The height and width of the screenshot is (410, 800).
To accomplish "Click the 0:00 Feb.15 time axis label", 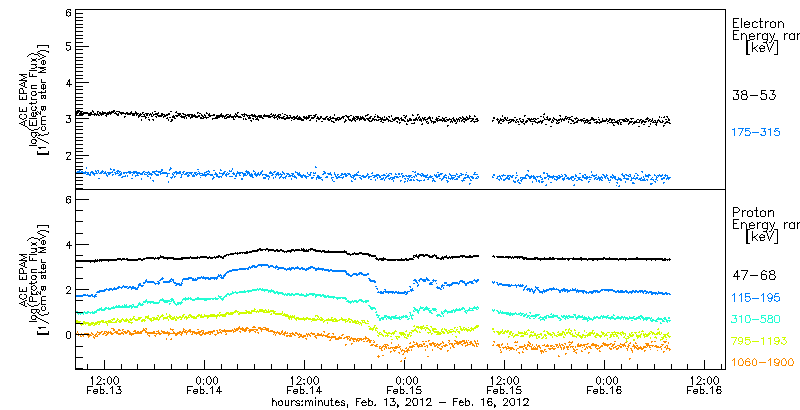I will click(x=405, y=386).
